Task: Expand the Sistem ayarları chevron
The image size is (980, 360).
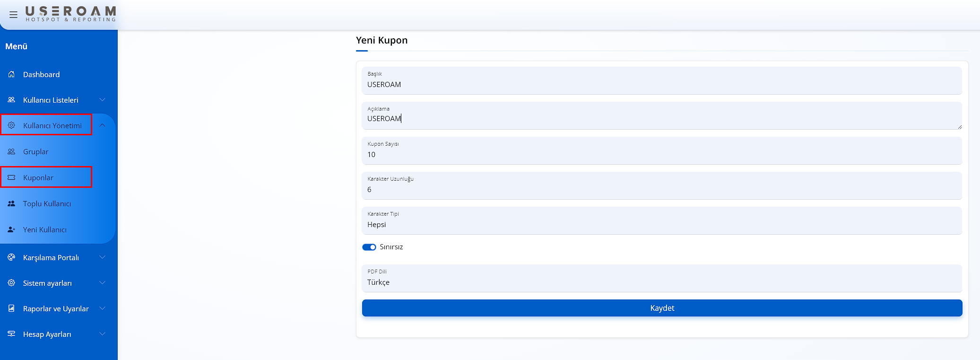Action: point(102,283)
